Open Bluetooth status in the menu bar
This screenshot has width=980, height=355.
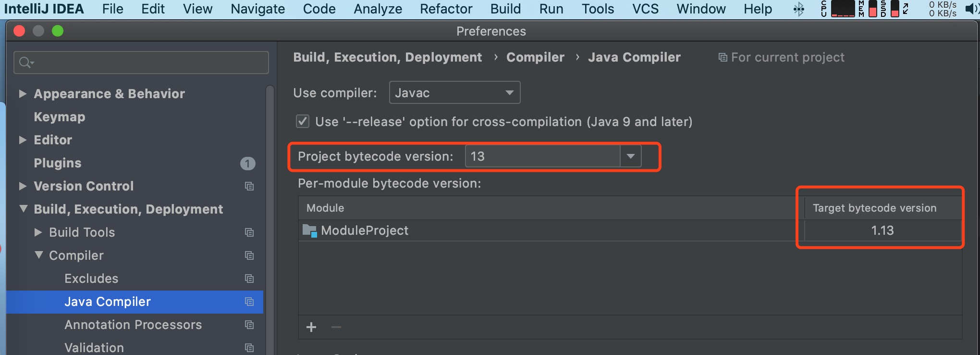[x=798, y=9]
